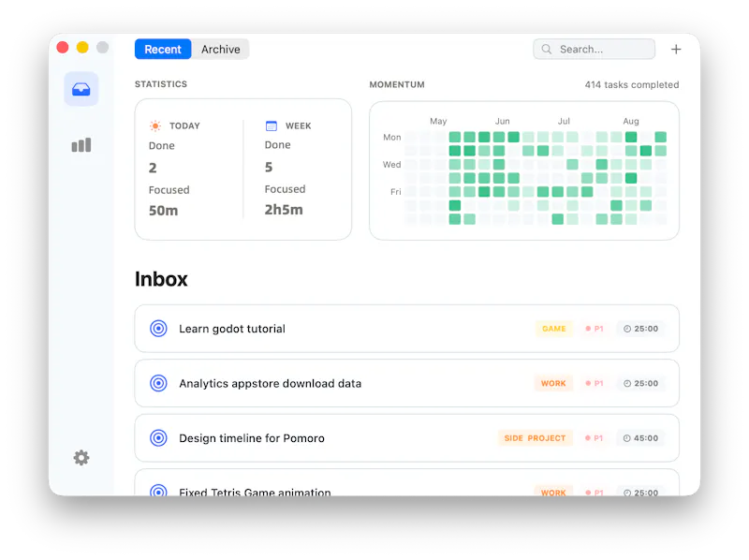Open Design timeline for Pomoro task
Screen dimensions: 749x560
(407, 438)
